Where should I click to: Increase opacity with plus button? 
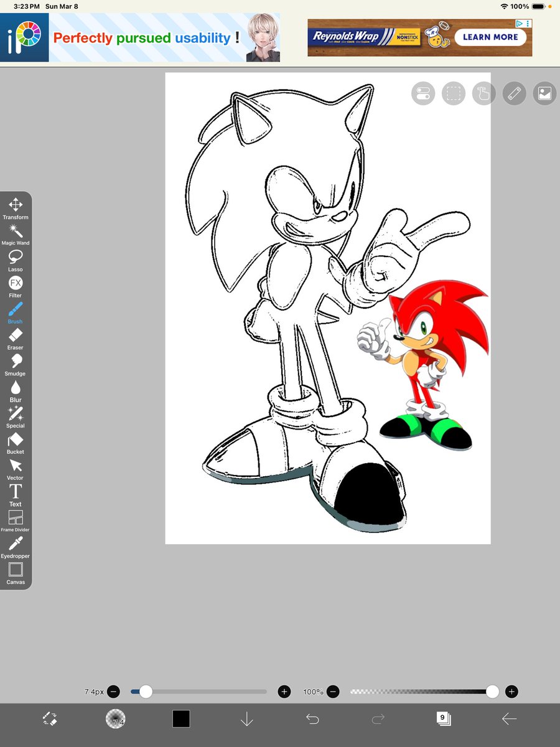coord(511,692)
